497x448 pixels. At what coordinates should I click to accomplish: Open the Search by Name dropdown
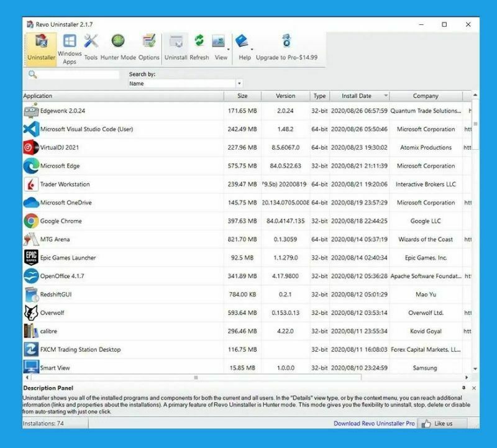(x=239, y=83)
